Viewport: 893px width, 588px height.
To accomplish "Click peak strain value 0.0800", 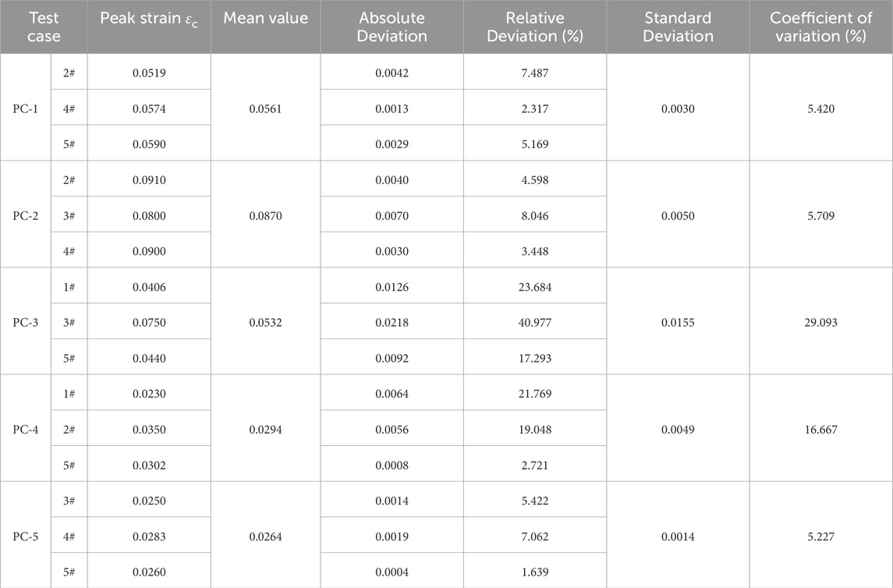I will coord(149,215).
